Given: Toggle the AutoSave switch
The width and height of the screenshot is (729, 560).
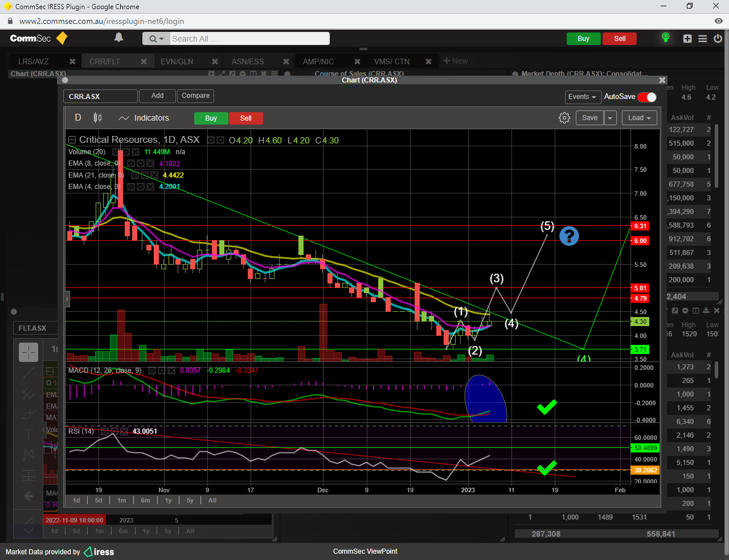Looking at the screenshot, I should click(x=646, y=97).
